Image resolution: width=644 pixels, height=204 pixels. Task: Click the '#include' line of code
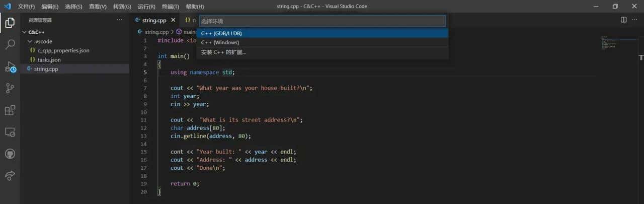pyautogui.click(x=177, y=40)
